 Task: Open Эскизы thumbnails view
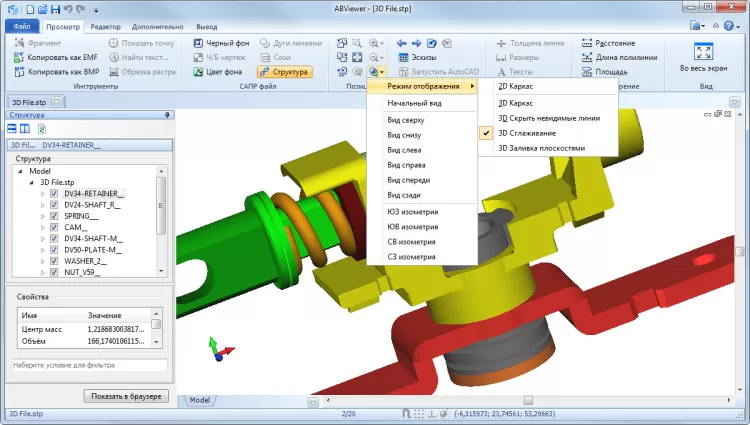click(417, 57)
